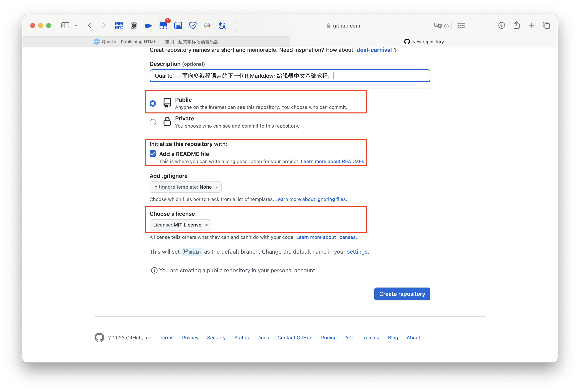
Task: Click the Create repository button
Action: pyautogui.click(x=402, y=294)
